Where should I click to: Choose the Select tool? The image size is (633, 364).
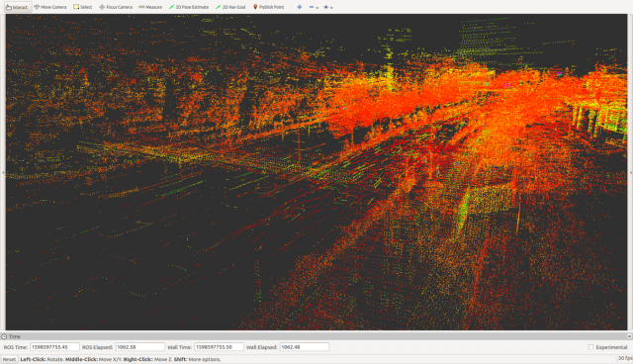[83, 7]
